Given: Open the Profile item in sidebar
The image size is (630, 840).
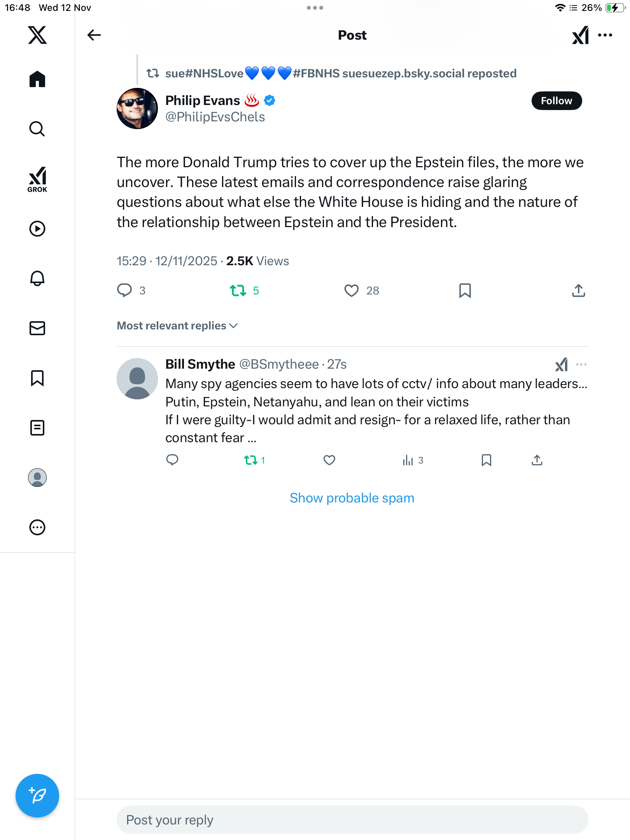Looking at the screenshot, I should click(37, 478).
